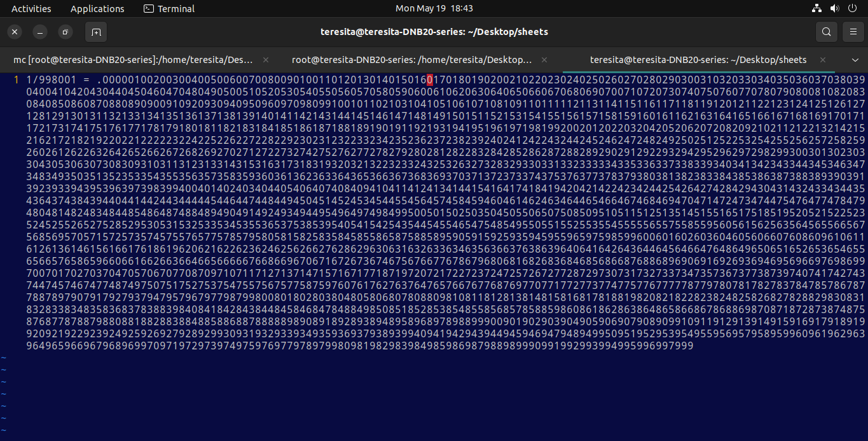The width and height of the screenshot is (868, 441).
Task: Open the Terminal app menu in top bar
Action: pos(169,8)
